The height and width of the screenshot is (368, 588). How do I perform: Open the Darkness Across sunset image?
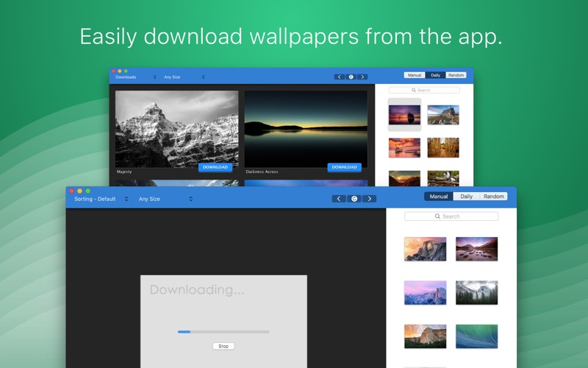point(306,129)
